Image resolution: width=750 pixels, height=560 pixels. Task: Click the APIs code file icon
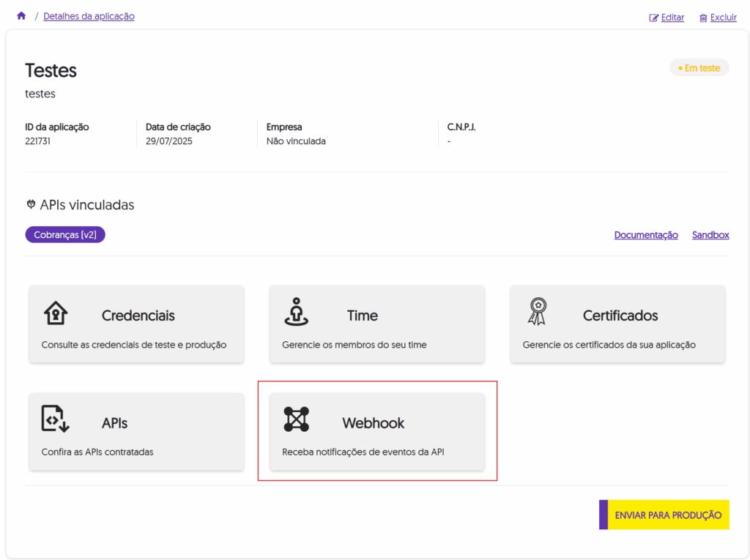(x=55, y=419)
